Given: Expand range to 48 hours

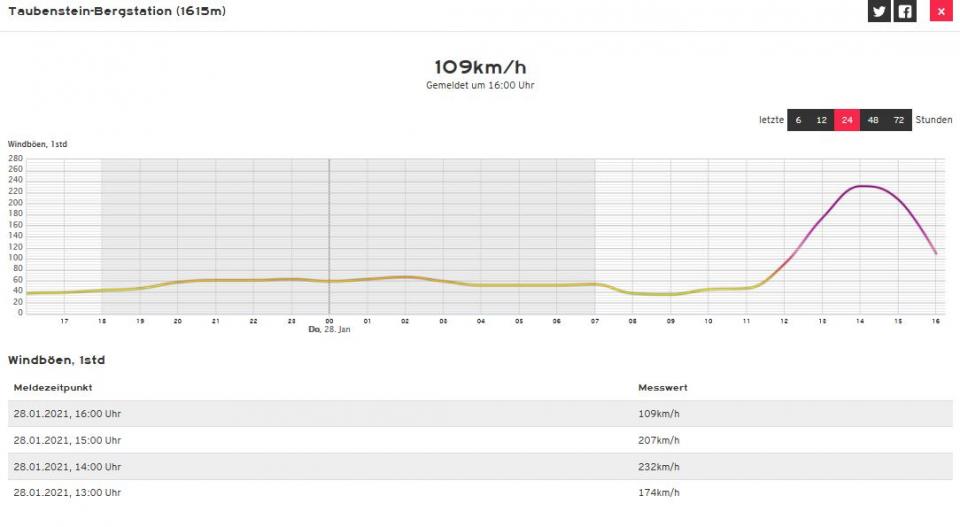Looking at the screenshot, I should click(873, 120).
